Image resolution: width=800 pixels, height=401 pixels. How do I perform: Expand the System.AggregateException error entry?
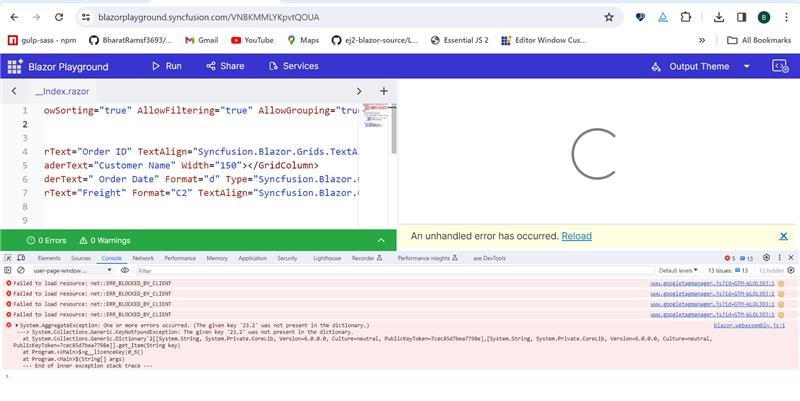coord(17,325)
